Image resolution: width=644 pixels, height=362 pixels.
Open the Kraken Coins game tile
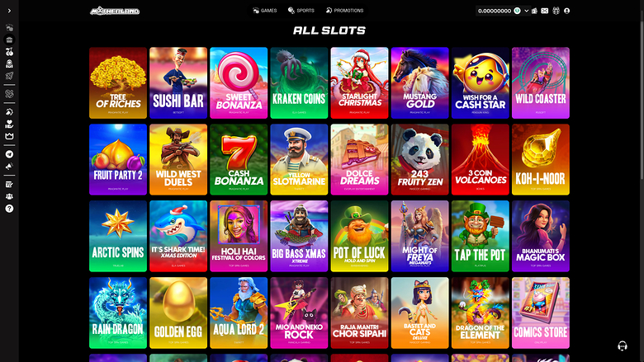[299, 82]
